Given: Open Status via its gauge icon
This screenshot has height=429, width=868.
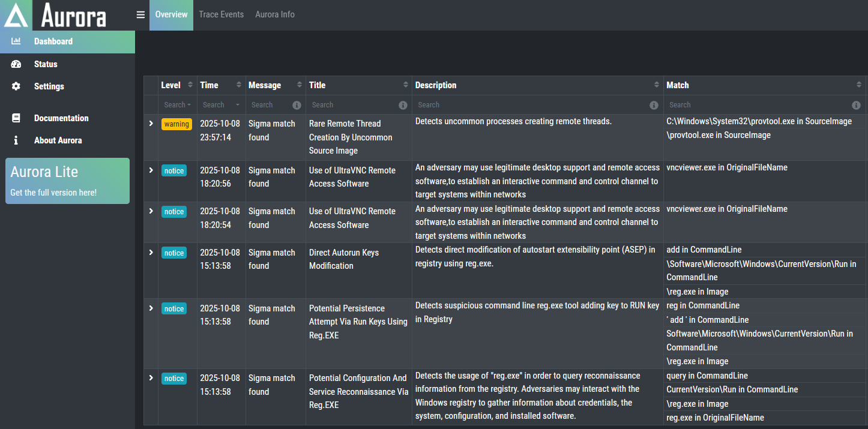Looking at the screenshot, I should (16, 64).
